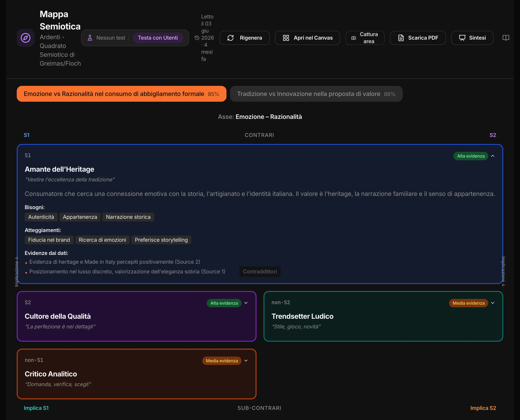Screen dimensions: 520x420
Task: Click Cattura area button
Action: (x=365, y=38)
